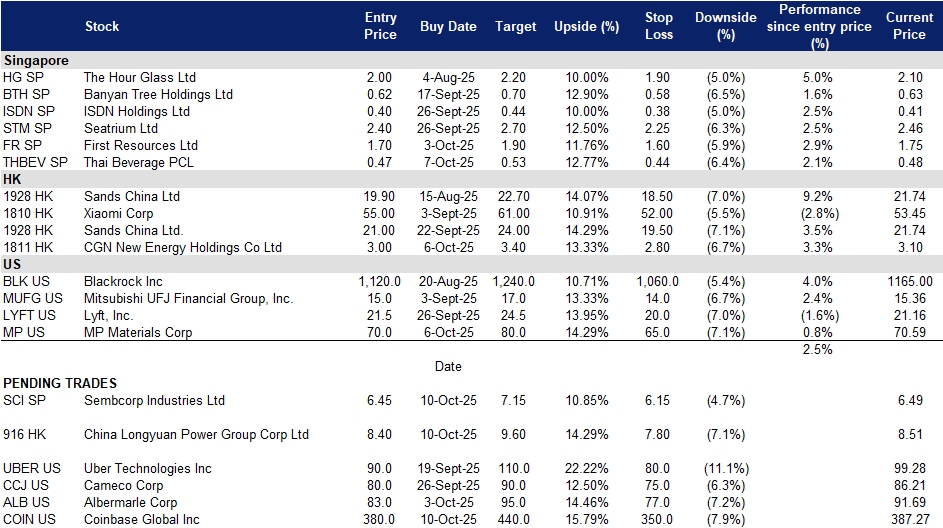Image resolution: width=943 pixels, height=528 pixels.
Task: Click the PENDING TRADES heading
Action: [60, 383]
